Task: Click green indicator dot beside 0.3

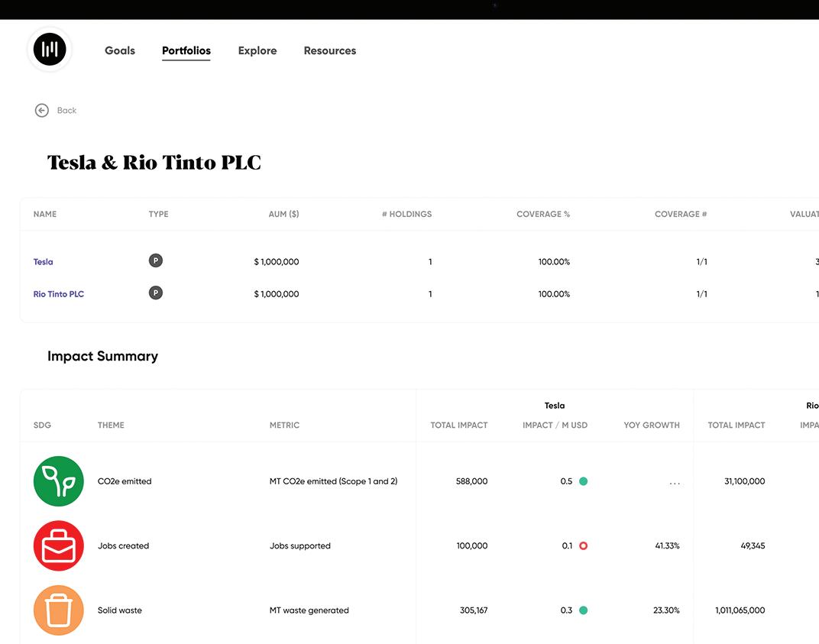Action: pyautogui.click(x=584, y=610)
